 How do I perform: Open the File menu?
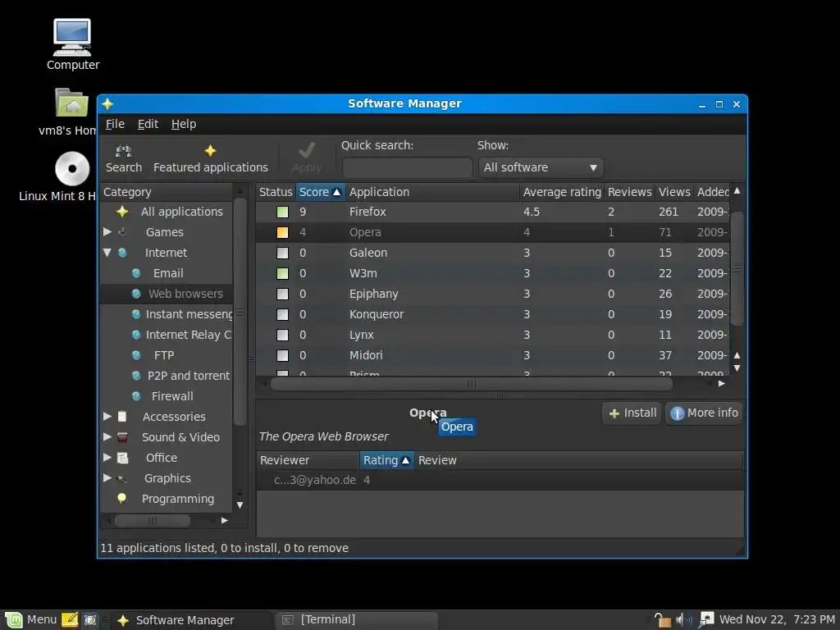tap(115, 125)
